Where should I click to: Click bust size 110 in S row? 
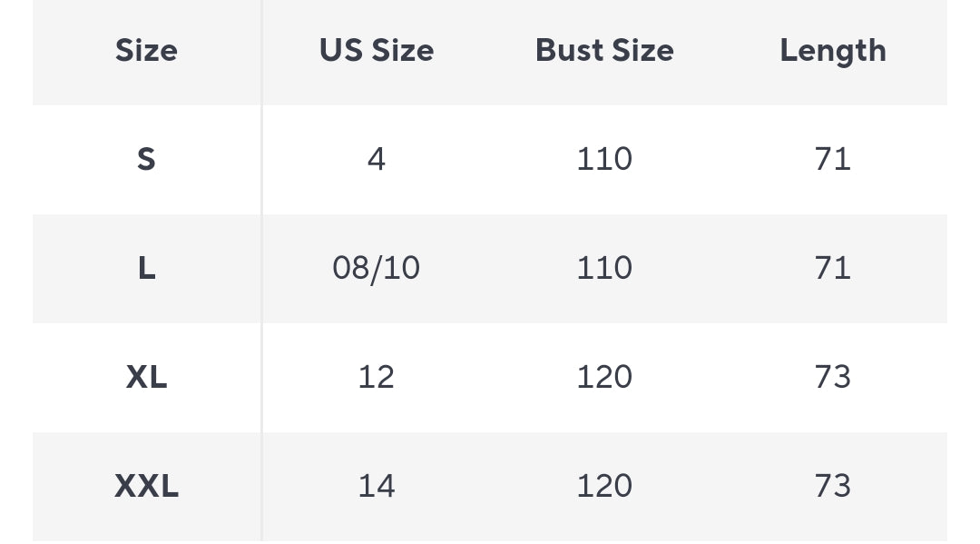pos(604,160)
